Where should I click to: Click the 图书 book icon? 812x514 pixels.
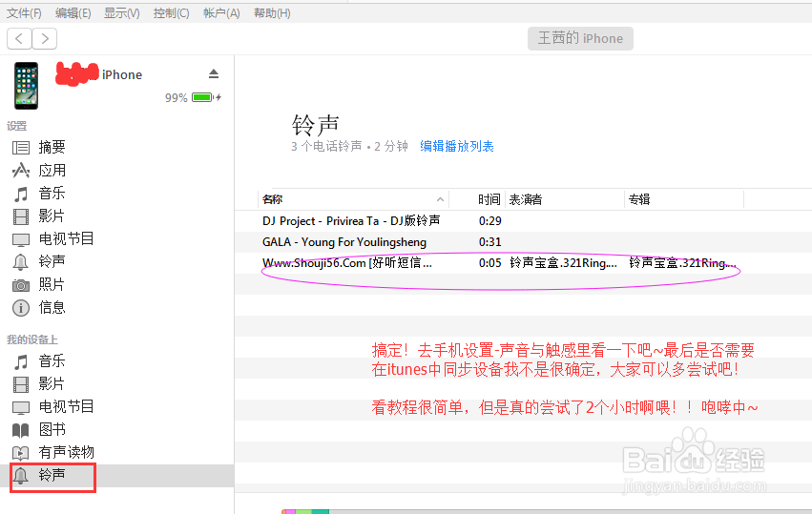21,430
